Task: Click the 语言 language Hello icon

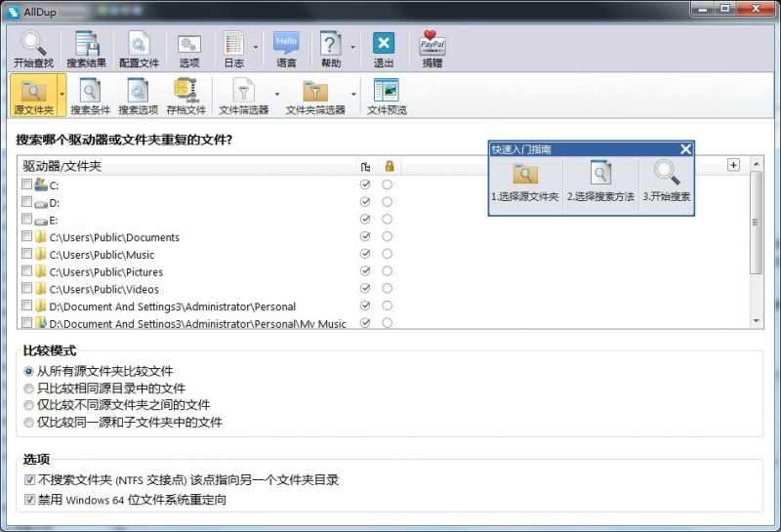Action: (286, 49)
